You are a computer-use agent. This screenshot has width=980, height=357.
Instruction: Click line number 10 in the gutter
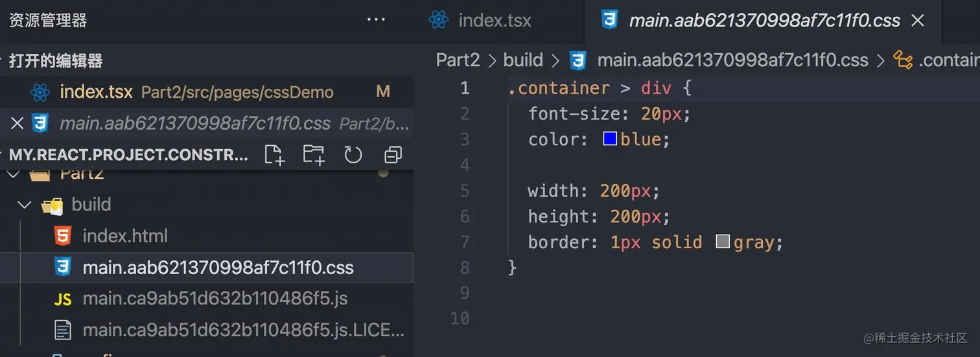pos(460,318)
